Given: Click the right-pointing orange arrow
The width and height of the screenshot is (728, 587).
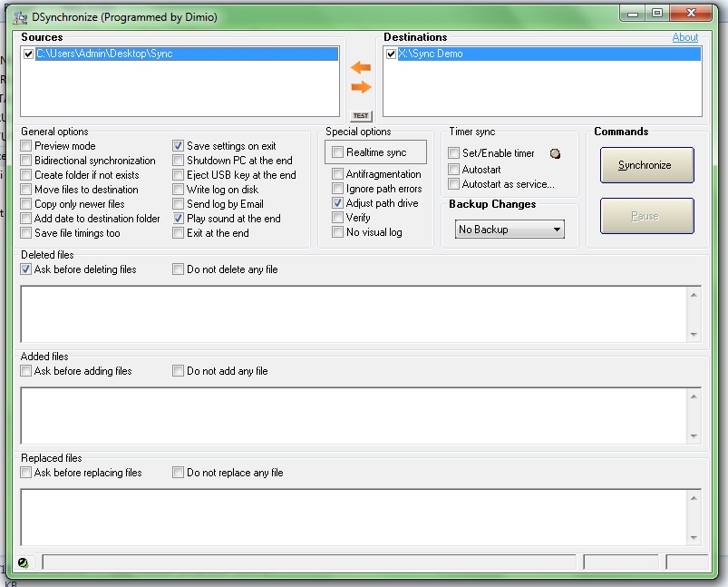Looking at the screenshot, I should [x=361, y=87].
